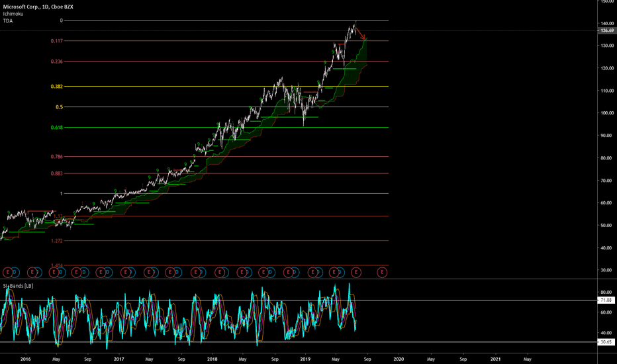
Task: Click the second-to-last earnings E marker
Action: click(x=356, y=272)
